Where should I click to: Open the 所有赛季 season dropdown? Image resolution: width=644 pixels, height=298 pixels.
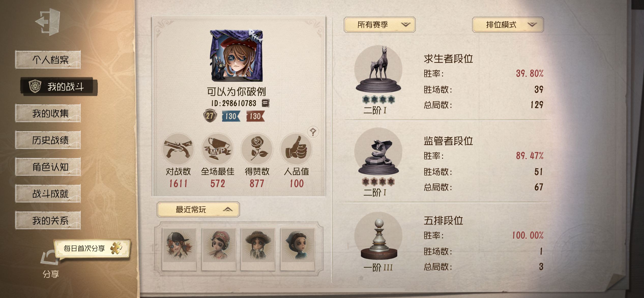coord(379,25)
